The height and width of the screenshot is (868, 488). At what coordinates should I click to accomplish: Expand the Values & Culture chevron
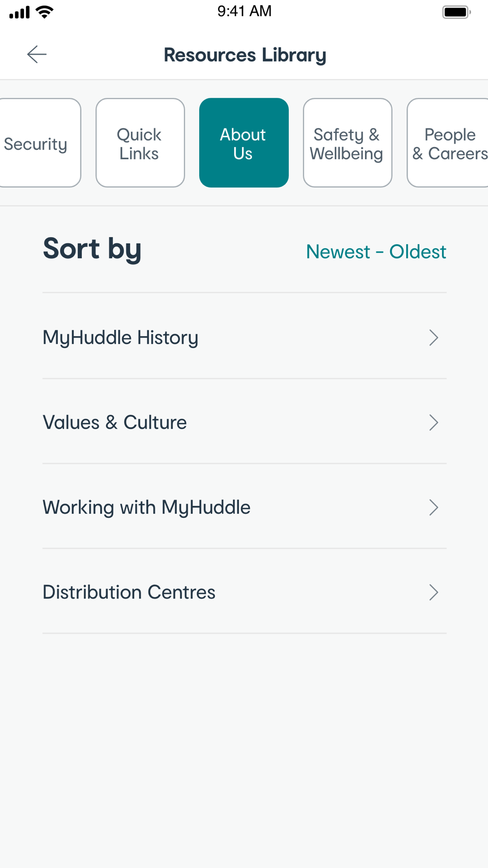click(434, 423)
